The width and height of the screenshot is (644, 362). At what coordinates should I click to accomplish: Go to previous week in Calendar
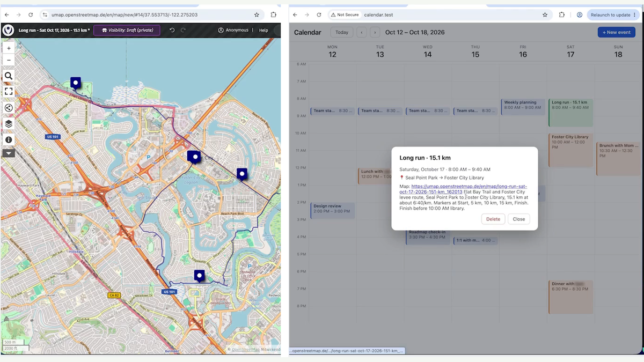click(362, 32)
